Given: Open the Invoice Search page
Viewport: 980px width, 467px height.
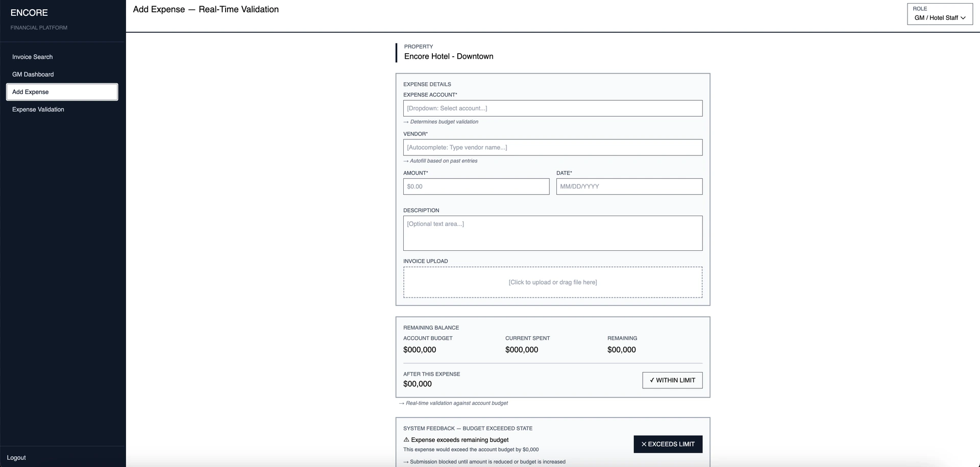Looking at the screenshot, I should [33, 57].
